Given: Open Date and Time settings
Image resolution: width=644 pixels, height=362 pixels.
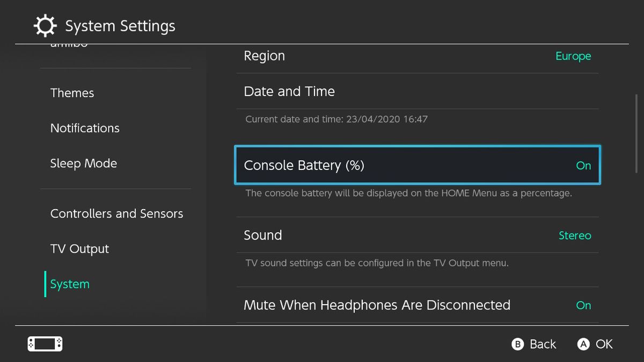Looking at the screenshot, I should pyautogui.click(x=418, y=91).
